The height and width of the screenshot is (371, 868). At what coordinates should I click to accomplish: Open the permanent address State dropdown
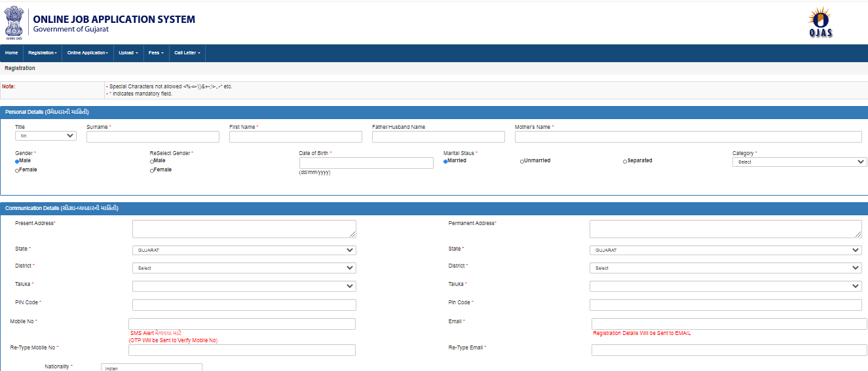click(x=726, y=250)
